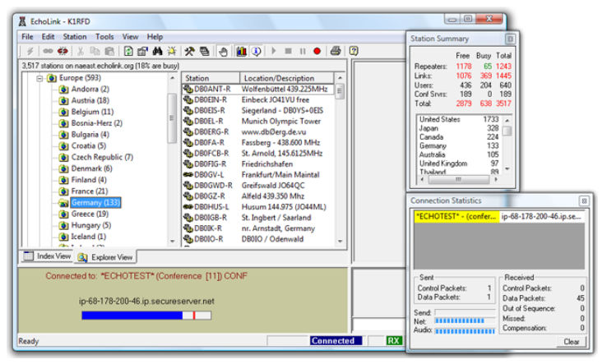
Task: Click the Station Summary horizontal scroll right arrow
Action: [496, 179]
